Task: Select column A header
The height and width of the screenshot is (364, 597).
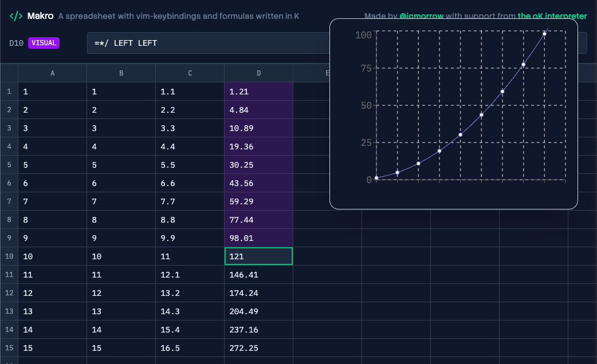Action: (x=53, y=73)
